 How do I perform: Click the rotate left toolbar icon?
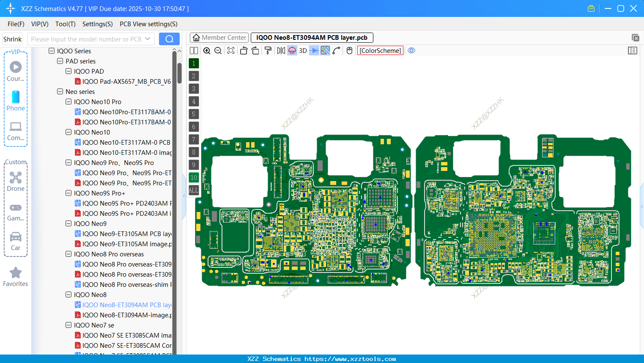[x=244, y=50]
